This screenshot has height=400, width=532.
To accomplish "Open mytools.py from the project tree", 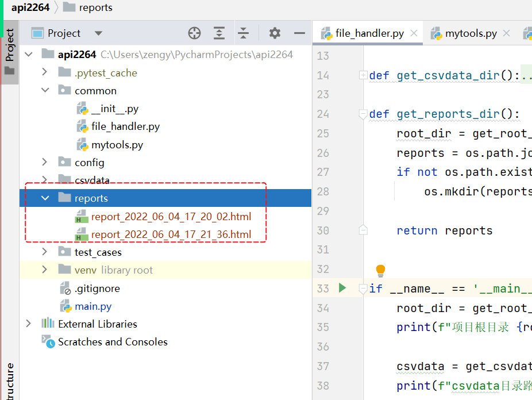I will click(x=117, y=145).
